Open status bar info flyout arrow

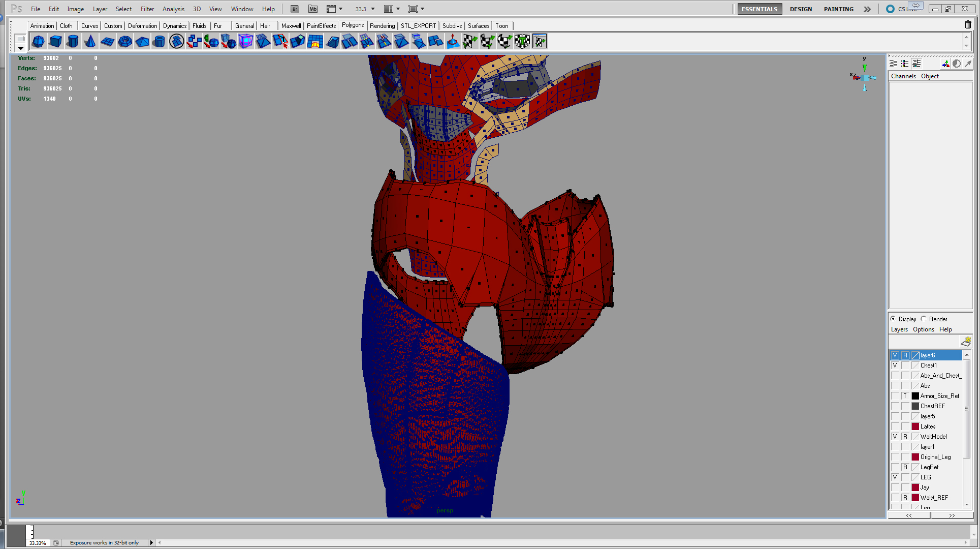151,542
